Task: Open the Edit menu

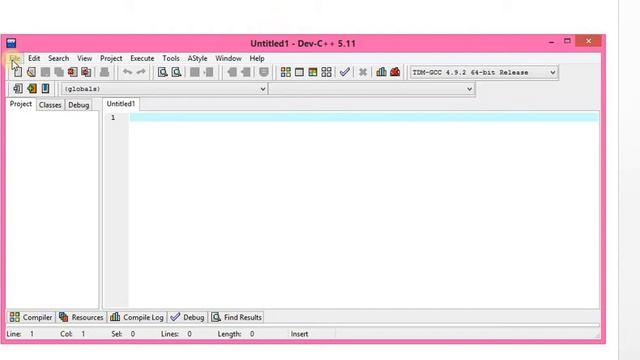Action: click(x=34, y=58)
